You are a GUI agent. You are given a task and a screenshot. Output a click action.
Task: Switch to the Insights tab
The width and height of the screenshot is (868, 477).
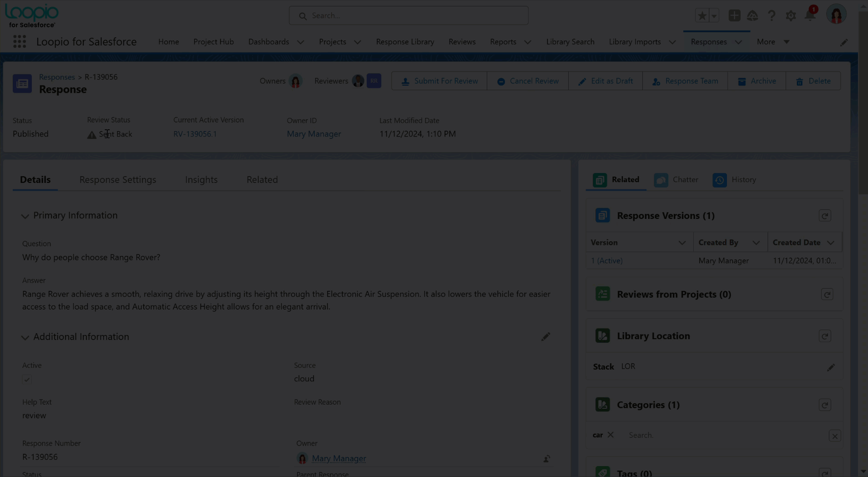pos(201,179)
